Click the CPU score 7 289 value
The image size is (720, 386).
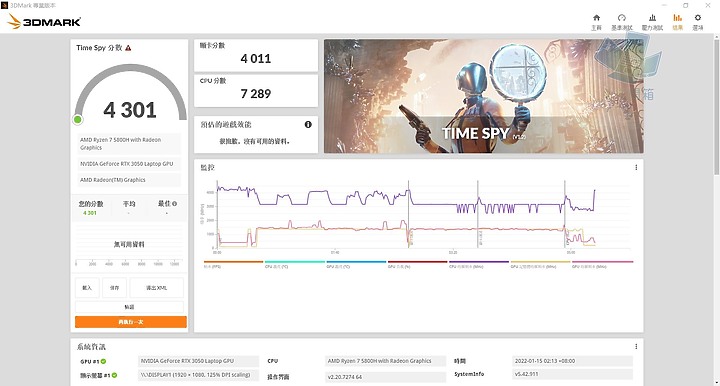click(256, 94)
